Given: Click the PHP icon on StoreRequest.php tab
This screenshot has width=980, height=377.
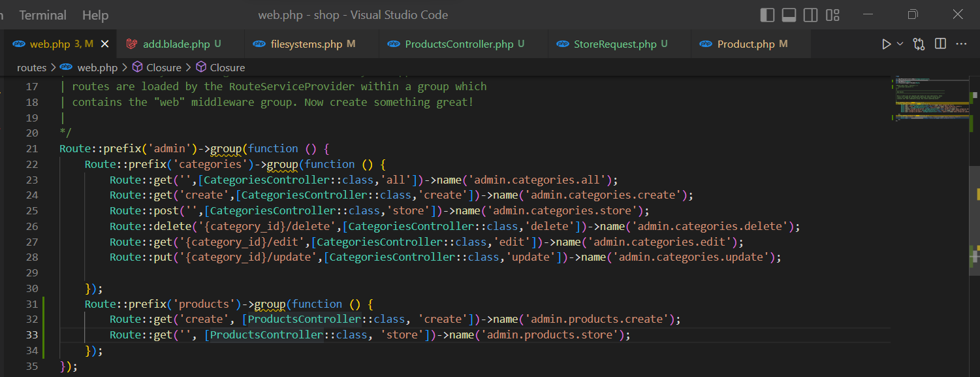Looking at the screenshot, I should pyautogui.click(x=562, y=44).
